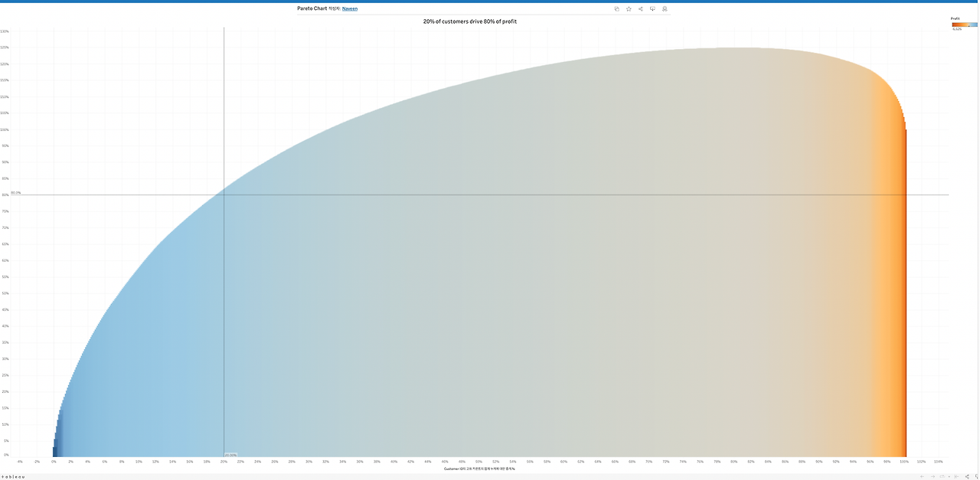Click the Profit legend title
The width and height of the screenshot is (980, 480).
(955, 18)
